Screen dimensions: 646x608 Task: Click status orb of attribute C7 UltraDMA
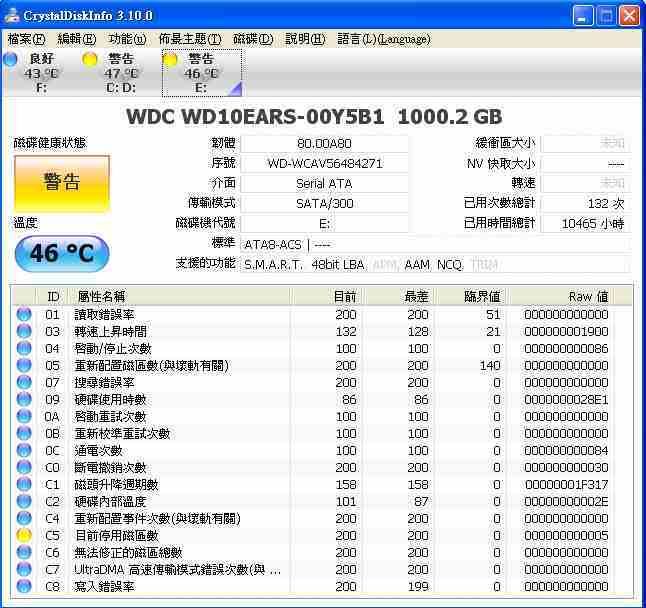point(24,569)
